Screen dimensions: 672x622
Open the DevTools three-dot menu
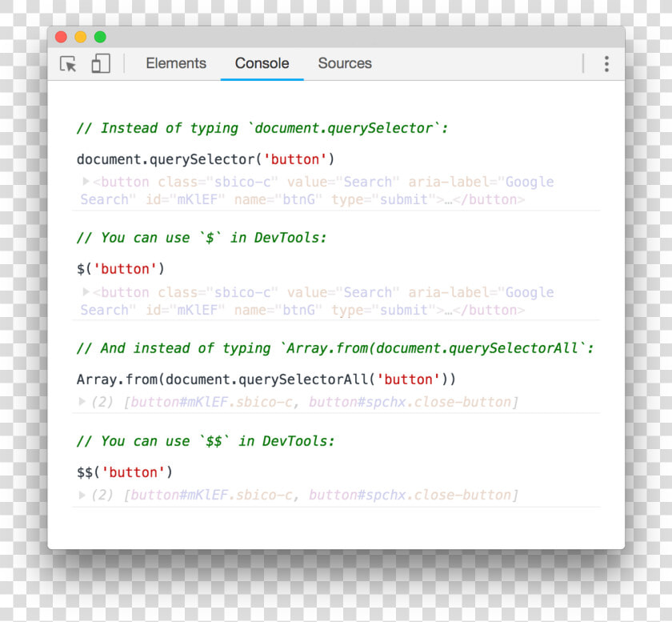pos(606,64)
